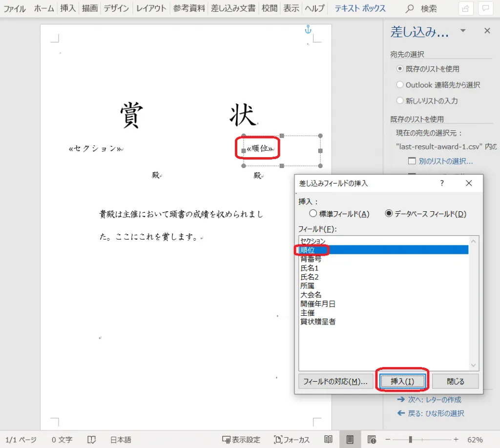
Task: Click 別のリストの選択 link
Action: [445, 161]
